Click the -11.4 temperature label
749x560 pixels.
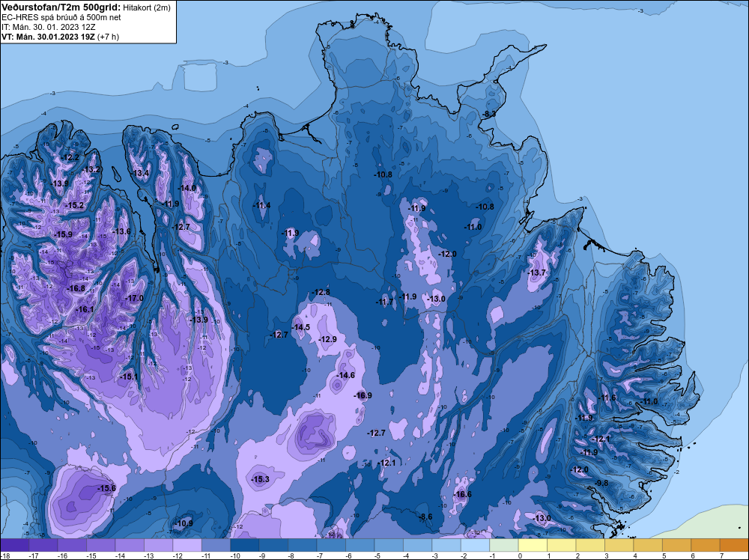[x=261, y=205]
